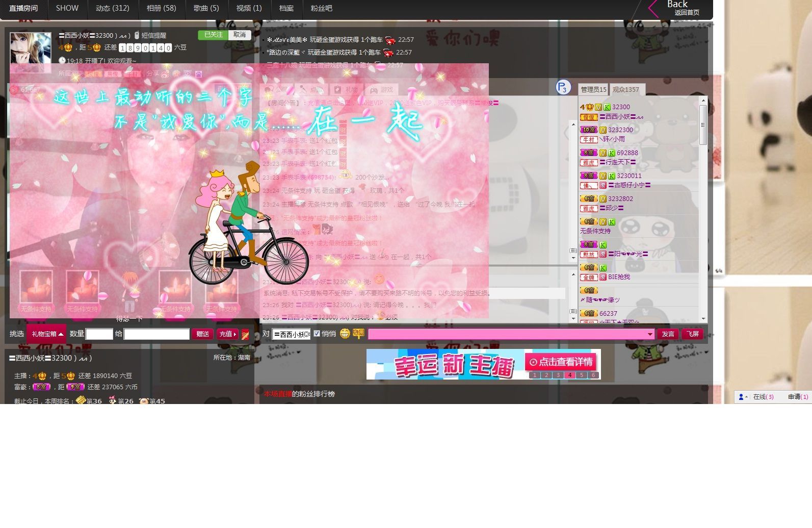
Task: Click 申请(1) in the bottom bar
Action: (x=798, y=397)
